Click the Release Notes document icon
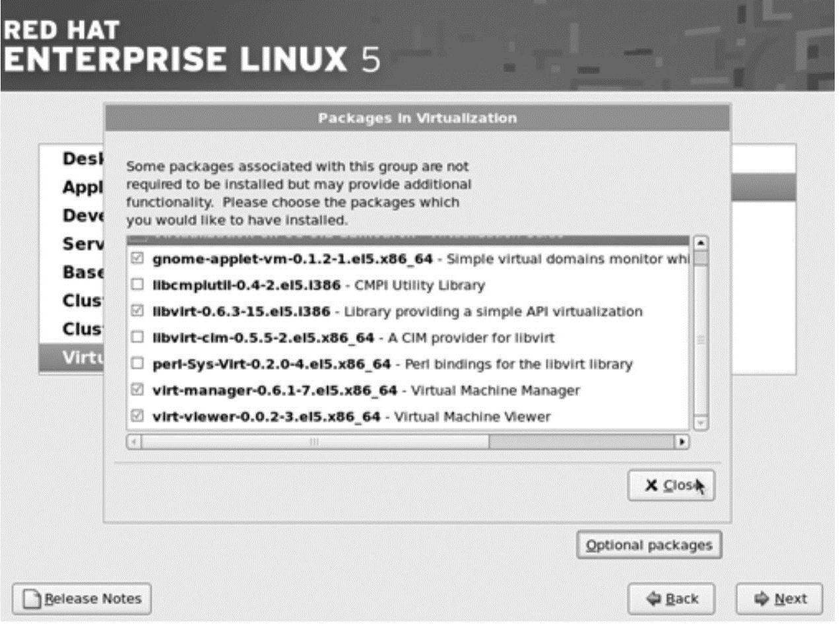840x628 pixels. click(x=32, y=599)
